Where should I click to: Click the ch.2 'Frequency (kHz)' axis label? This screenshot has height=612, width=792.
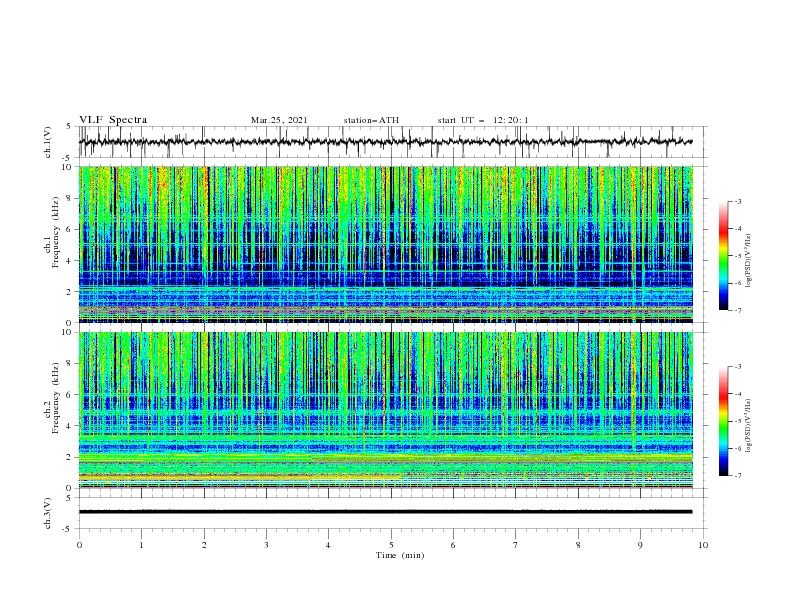coord(57,397)
